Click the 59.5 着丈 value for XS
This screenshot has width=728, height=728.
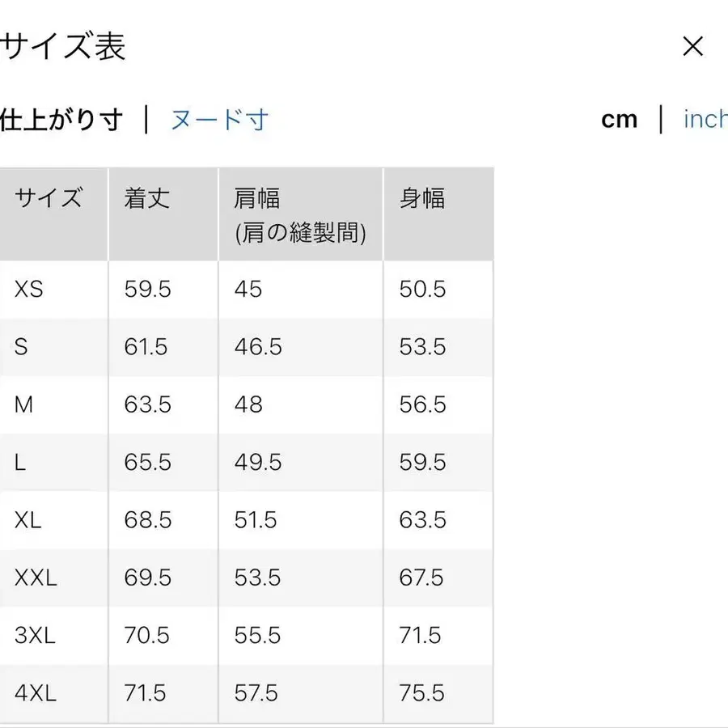pyautogui.click(x=146, y=290)
